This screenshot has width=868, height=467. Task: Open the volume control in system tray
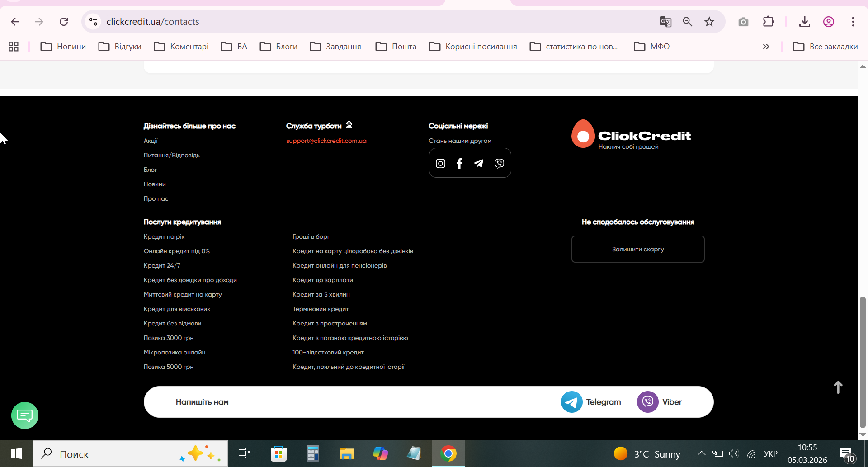[734, 453]
